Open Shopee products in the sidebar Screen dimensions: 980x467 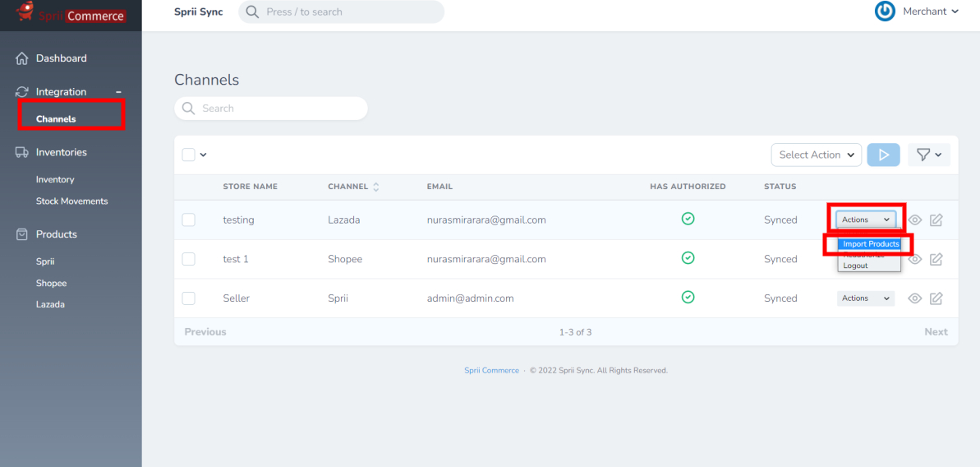click(51, 283)
